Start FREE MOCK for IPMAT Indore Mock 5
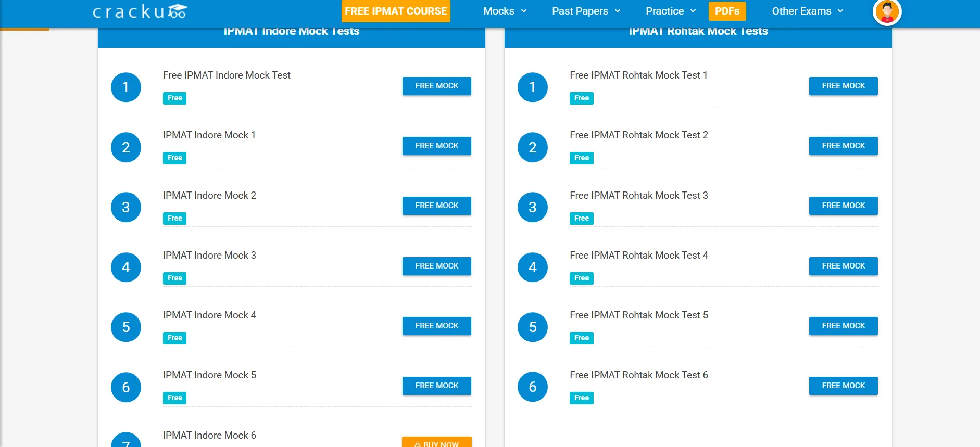The image size is (980, 447). point(437,386)
